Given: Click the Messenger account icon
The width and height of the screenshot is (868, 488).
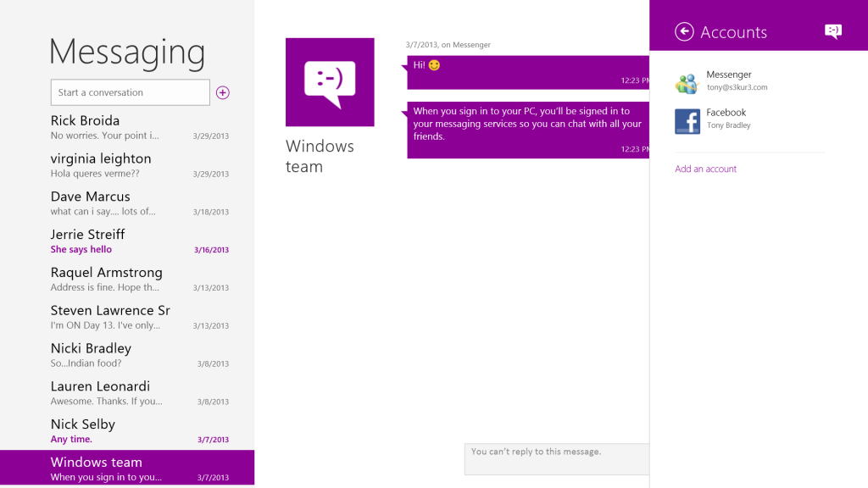Looking at the screenshot, I should tap(687, 83).
